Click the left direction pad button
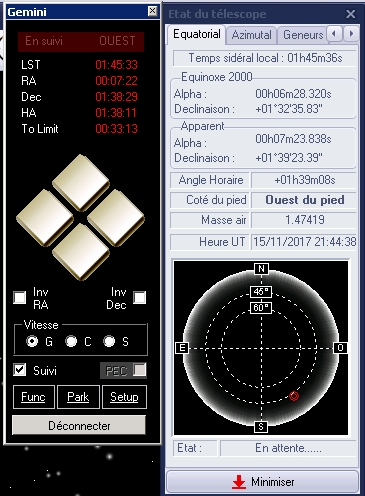This screenshot has width=365, height=496. click(x=45, y=218)
